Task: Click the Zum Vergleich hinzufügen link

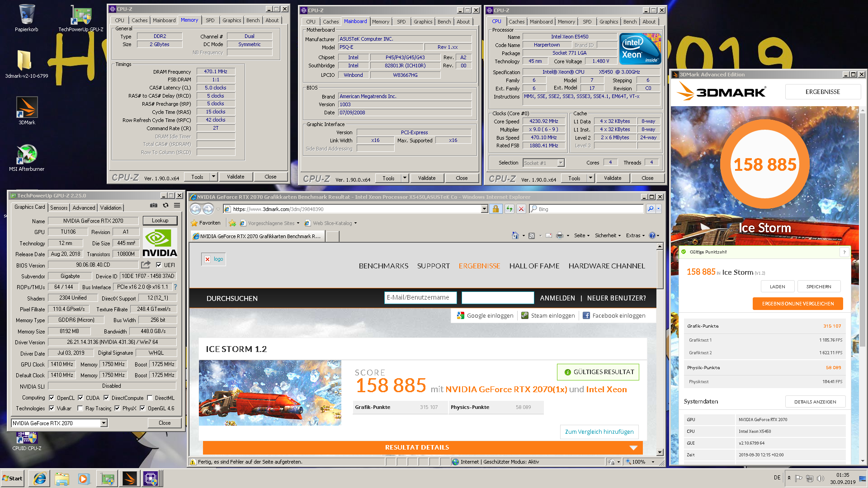Action: click(x=599, y=432)
